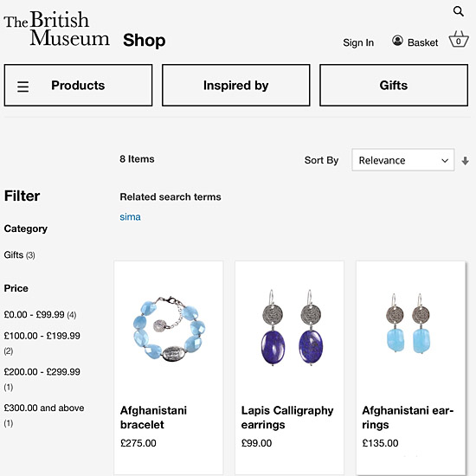Toggle sort direction arrow icon
476x476 pixels.
465,161
